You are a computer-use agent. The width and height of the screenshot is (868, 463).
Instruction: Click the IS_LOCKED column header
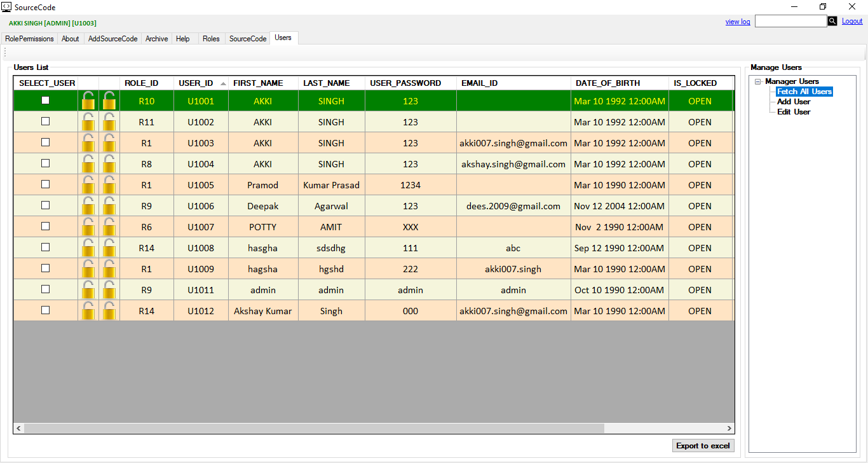700,83
